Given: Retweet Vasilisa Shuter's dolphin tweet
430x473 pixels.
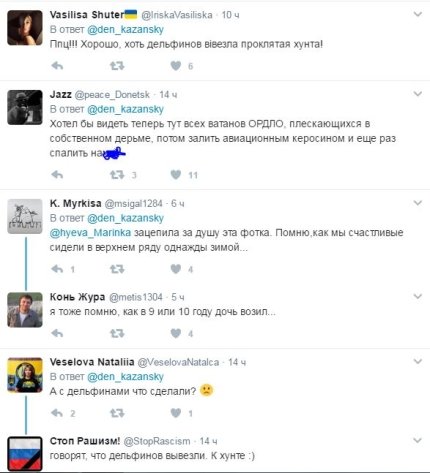Looking at the screenshot, I should coord(117,66).
